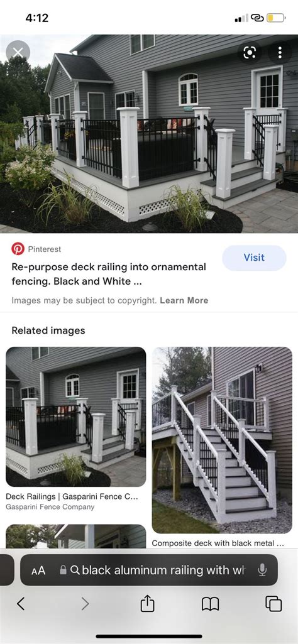Image resolution: width=298 pixels, height=644 pixels.
Task: Click the Visit button
Action: [254, 258]
